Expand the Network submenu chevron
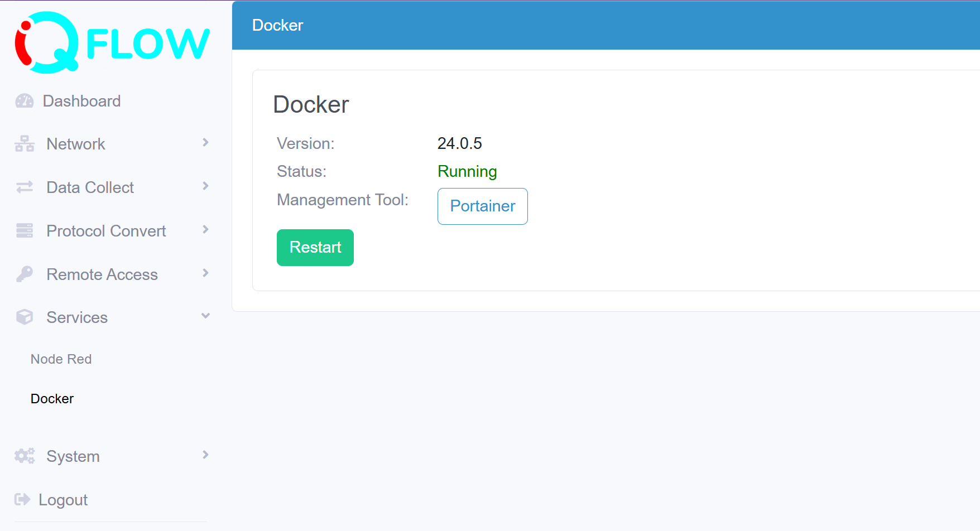 coord(205,143)
